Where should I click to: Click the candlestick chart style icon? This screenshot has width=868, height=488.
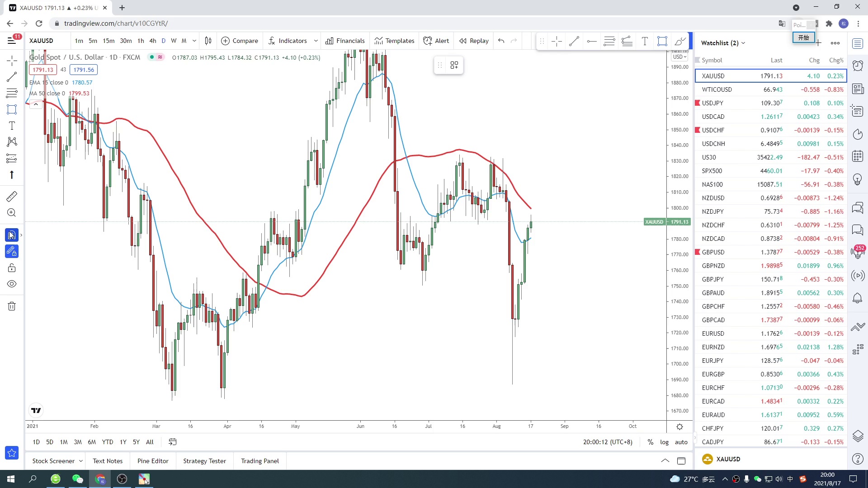tap(208, 41)
